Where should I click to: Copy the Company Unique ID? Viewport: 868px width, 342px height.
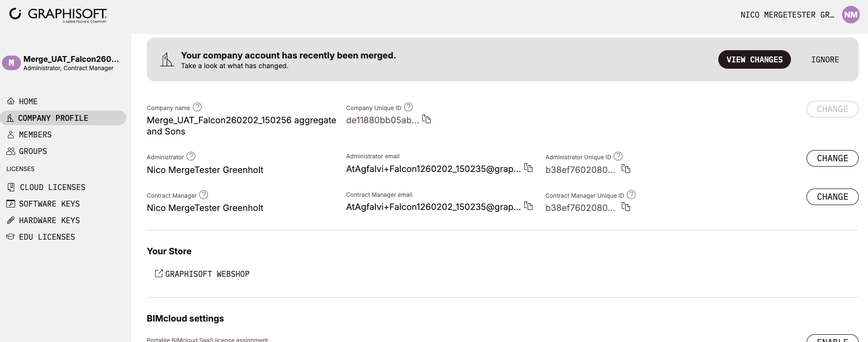click(x=427, y=119)
